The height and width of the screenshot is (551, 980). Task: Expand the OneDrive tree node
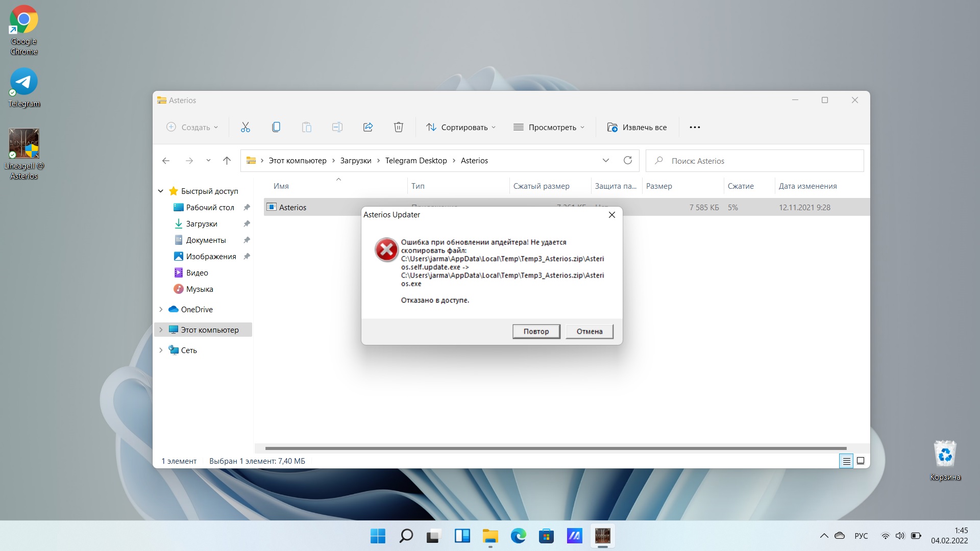point(161,309)
